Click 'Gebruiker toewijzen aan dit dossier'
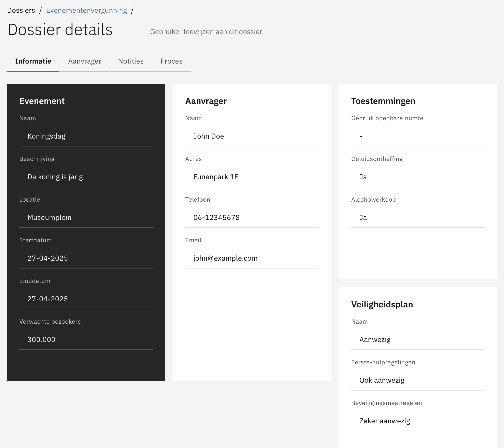Image resolution: width=504 pixels, height=448 pixels. 206,32
